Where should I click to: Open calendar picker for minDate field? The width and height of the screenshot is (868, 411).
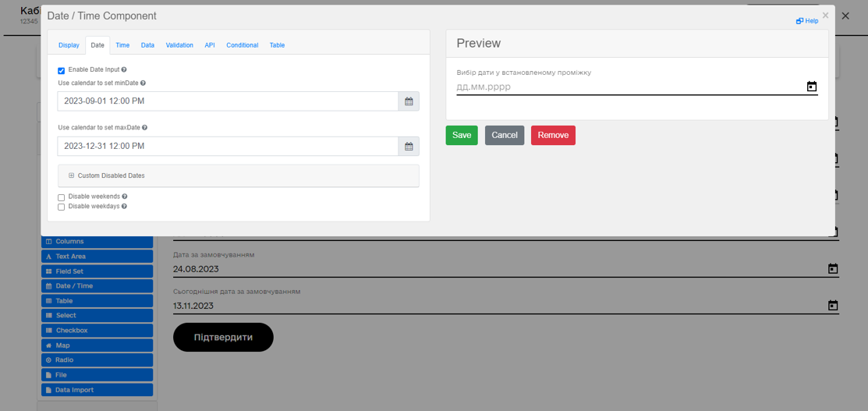tap(409, 101)
